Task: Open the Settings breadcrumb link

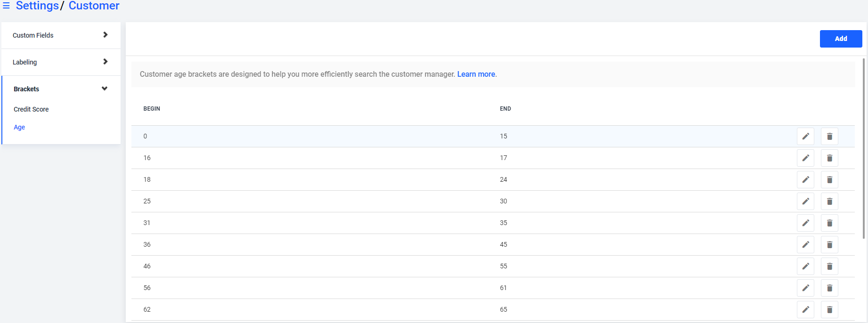Action: (x=37, y=6)
